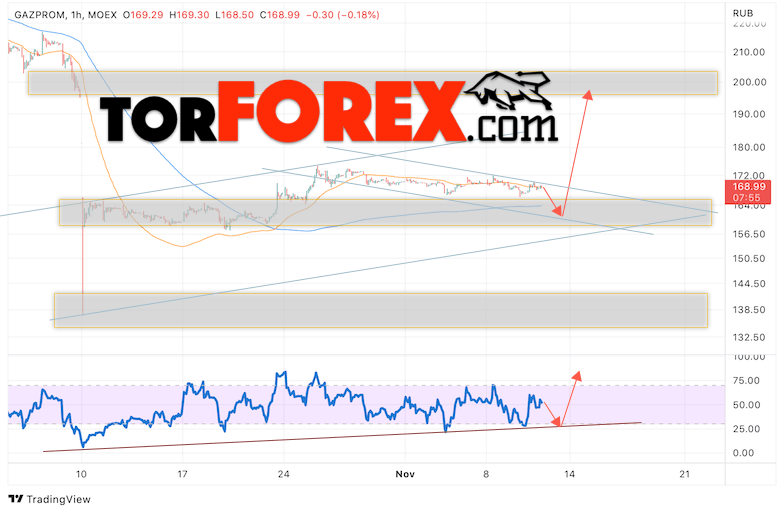Click the 75.00 RSI axis label
The height and width of the screenshot is (513, 784).
[746, 380]
